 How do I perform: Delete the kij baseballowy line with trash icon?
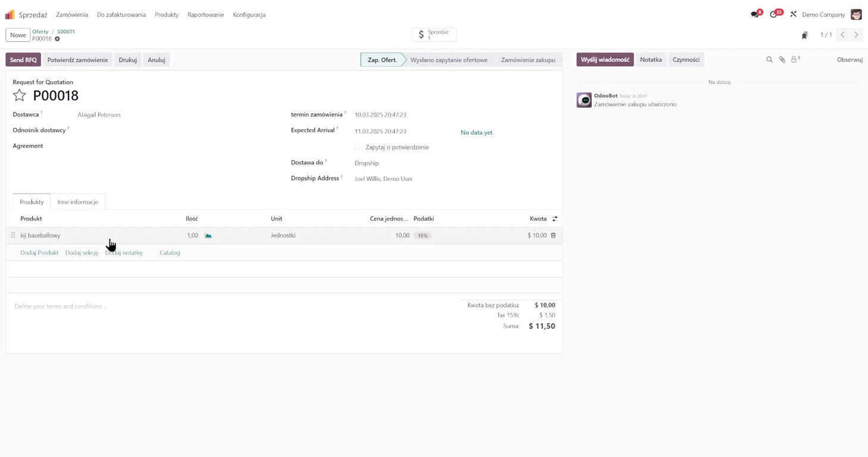pyautogui.click(x=553, y=235)
